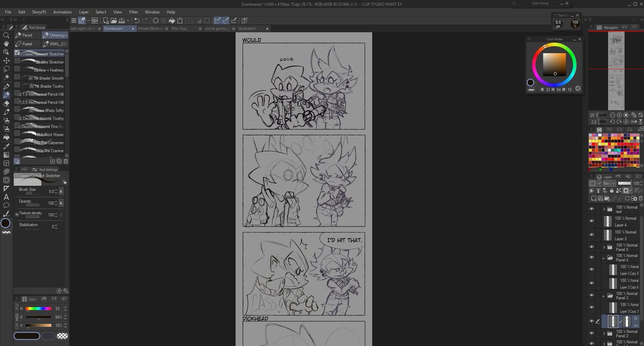Click the Clear layer spinner icon

[x=156, y=20]
